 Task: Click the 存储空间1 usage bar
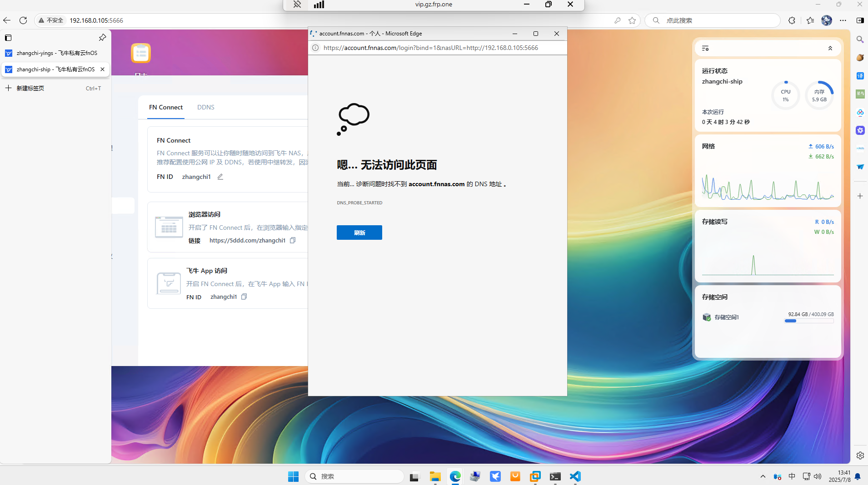tap(809, 321)
